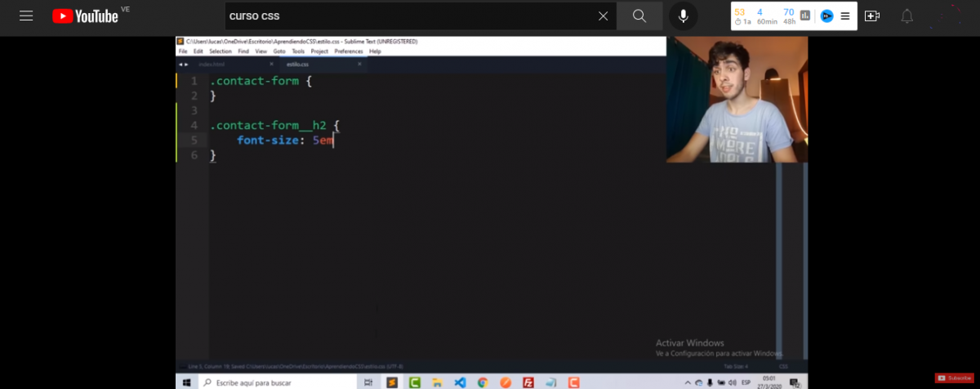
Task: Click the Tab Size: 4 status selector
Action: tap(736, 366)
